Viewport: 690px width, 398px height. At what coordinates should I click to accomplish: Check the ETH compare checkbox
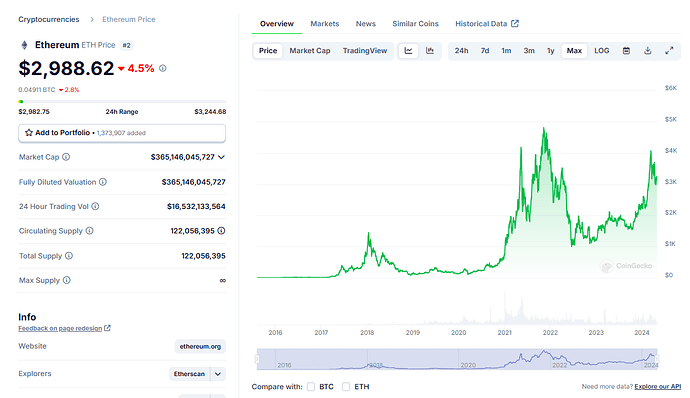pyautogui.click(x=346, y=387)
